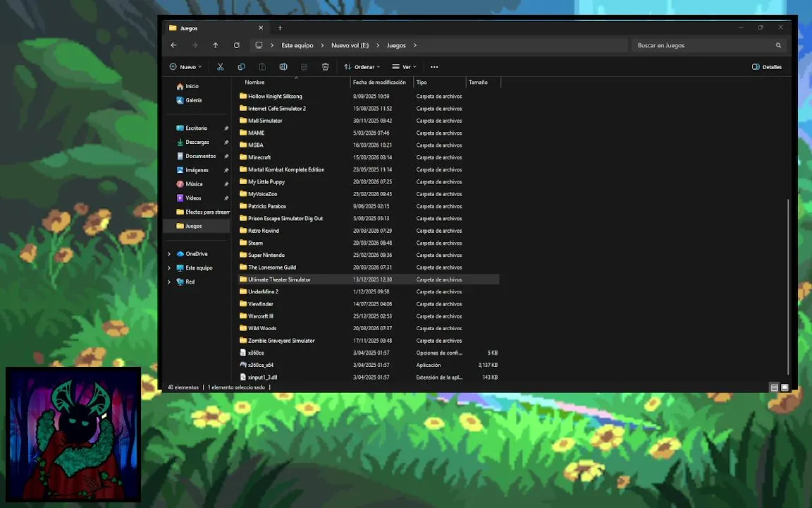Select Juegos in the sidebar
This screenshot has width=812, height=508.
[196, 226]
